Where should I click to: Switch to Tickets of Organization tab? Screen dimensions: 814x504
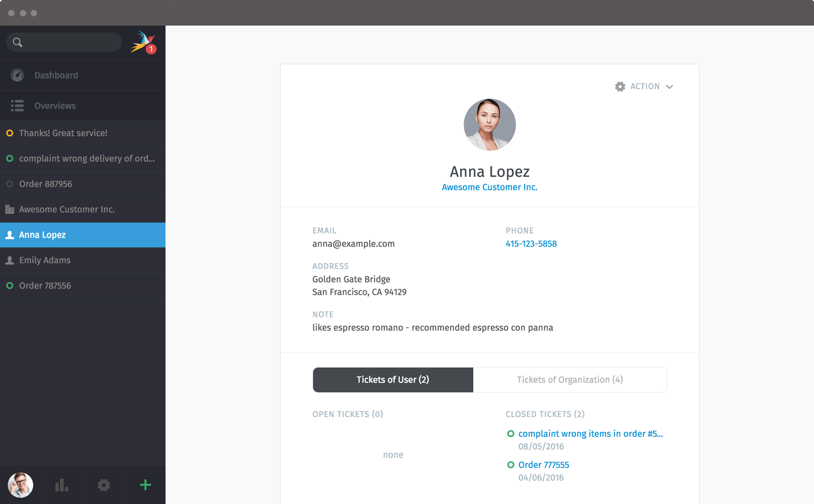click(570, 380)
